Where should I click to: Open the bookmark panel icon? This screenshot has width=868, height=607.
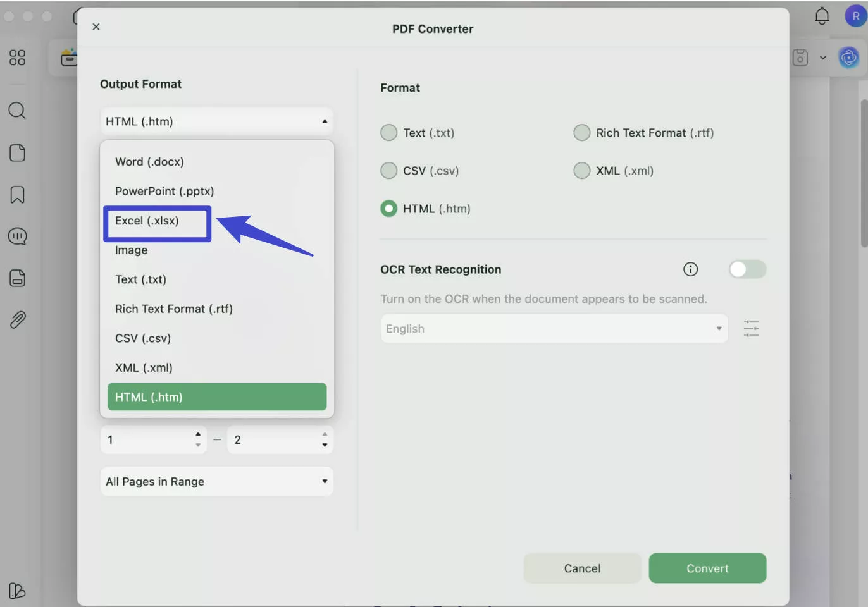click(17, 195)
